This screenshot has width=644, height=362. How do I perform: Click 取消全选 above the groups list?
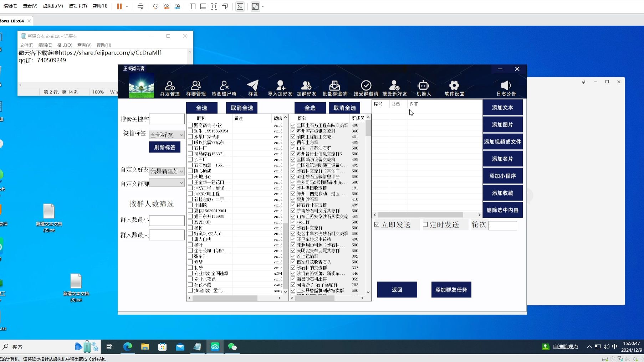[344, 108]
